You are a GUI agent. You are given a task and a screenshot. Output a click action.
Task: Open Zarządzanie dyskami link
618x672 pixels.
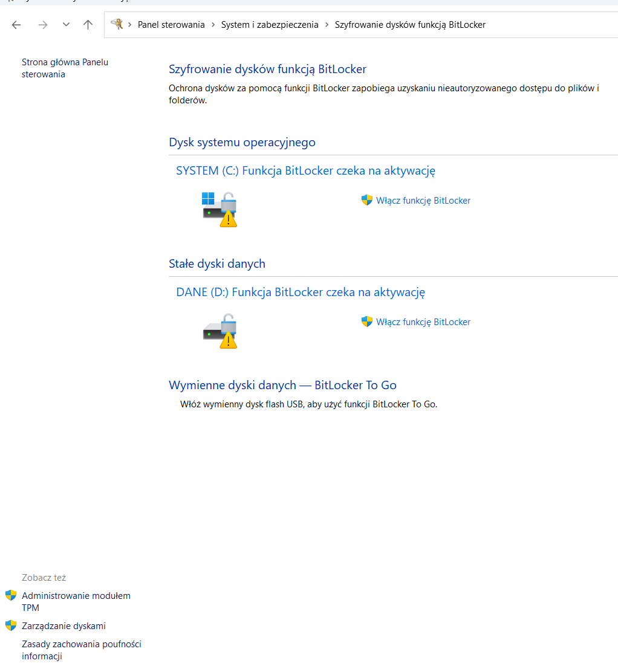63,626
